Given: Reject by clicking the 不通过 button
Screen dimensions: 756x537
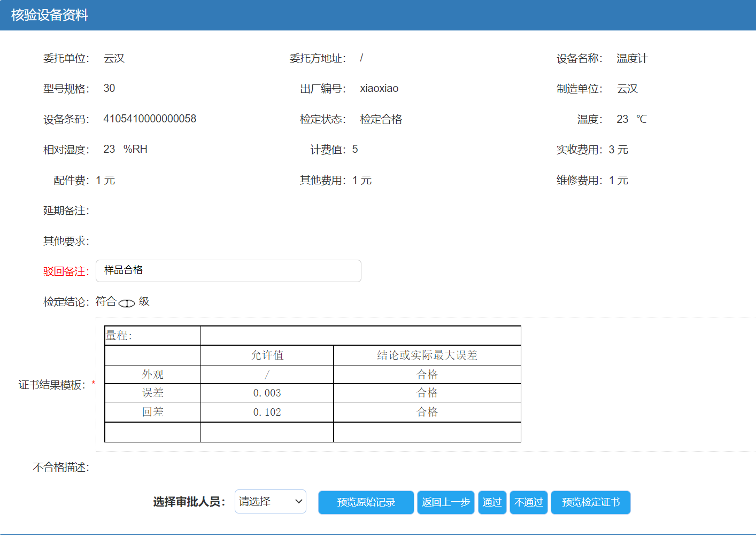Looking at the screenshot, I should point(528,502).
